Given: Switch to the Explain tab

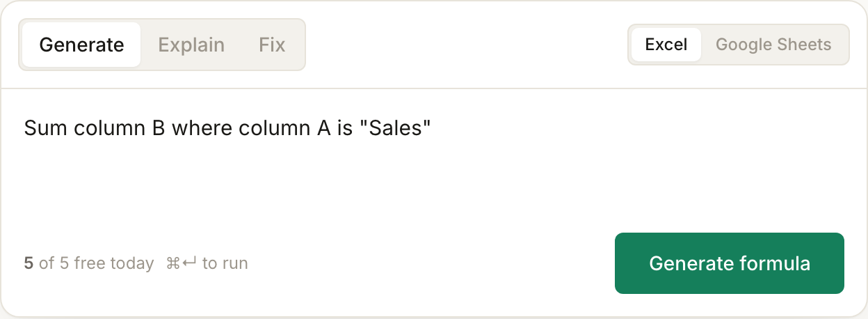Looking at the screenshot, I should pos(191,45).
